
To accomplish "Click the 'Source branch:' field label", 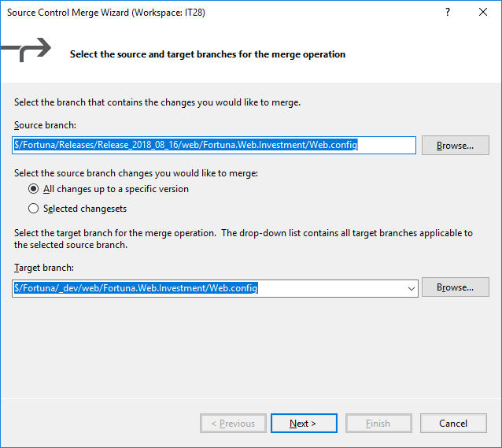I will [45, 126].
